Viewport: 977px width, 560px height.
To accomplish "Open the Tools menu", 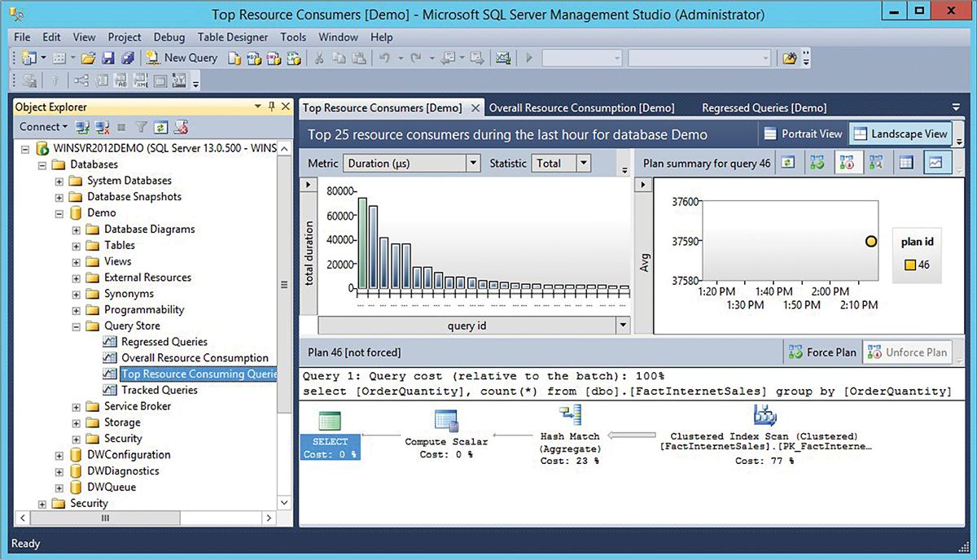I will (293, 37).
